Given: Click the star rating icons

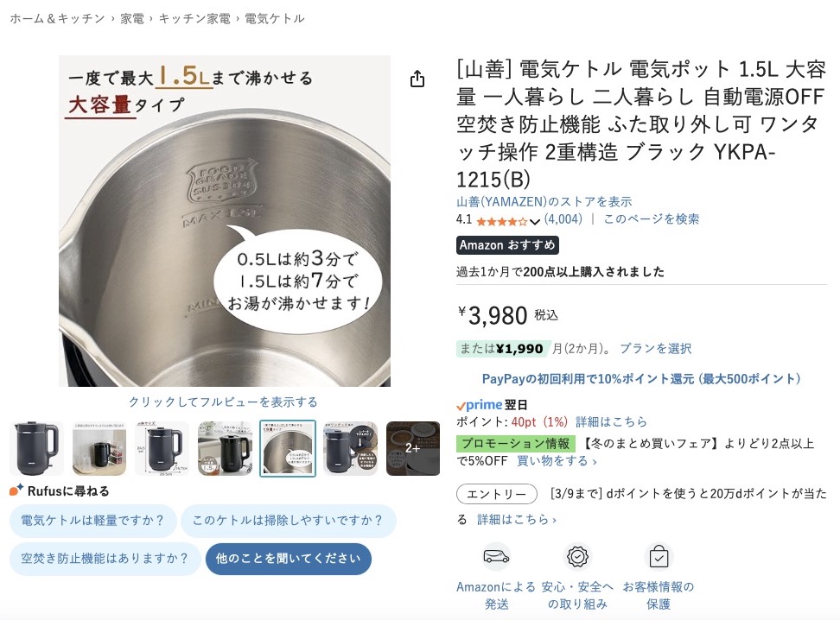Looking at the screenshot, I should pyautogui.click(x=502, y=220).
